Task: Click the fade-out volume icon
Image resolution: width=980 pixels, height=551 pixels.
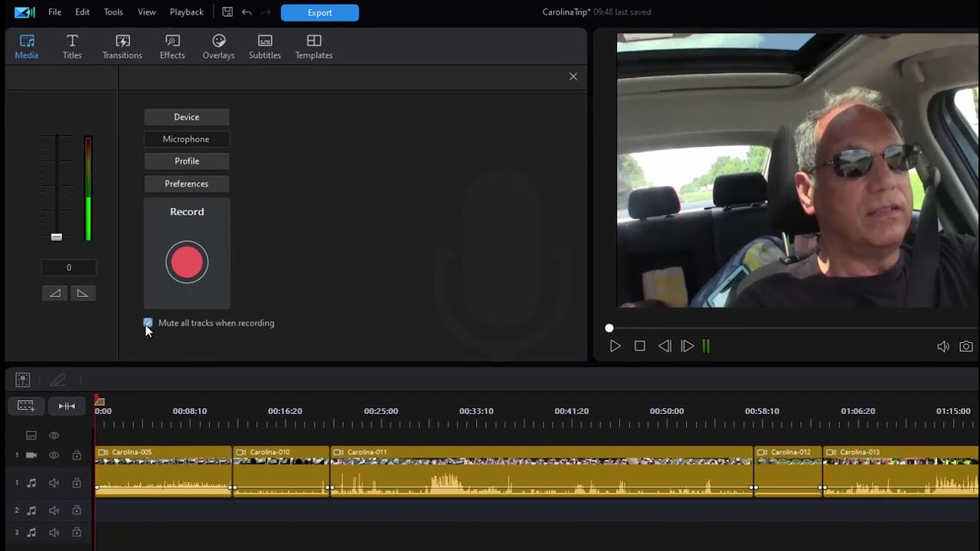Action: pos(83,293)
